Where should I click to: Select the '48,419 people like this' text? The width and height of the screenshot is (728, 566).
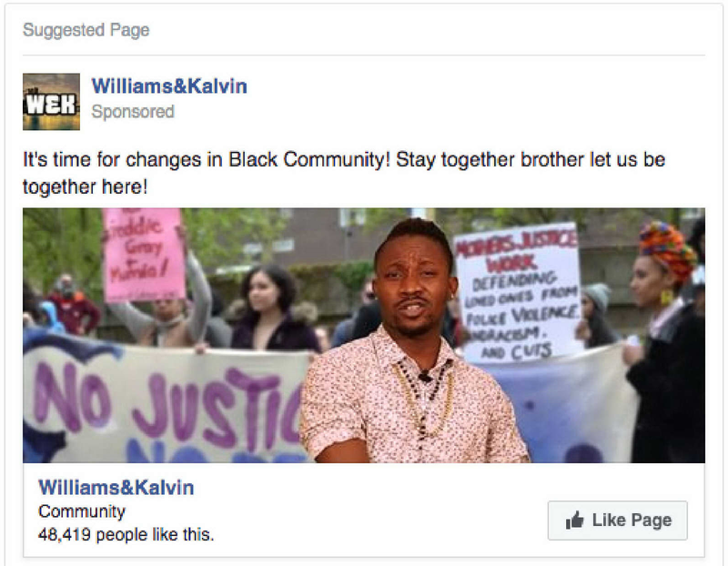pyautogui.click(x=126, y=534)
